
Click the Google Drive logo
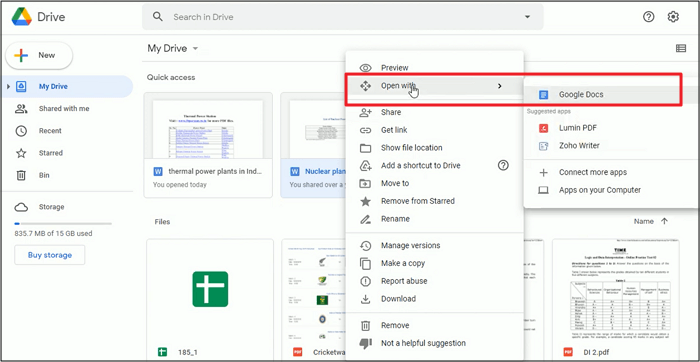click(x=21, y=17)
